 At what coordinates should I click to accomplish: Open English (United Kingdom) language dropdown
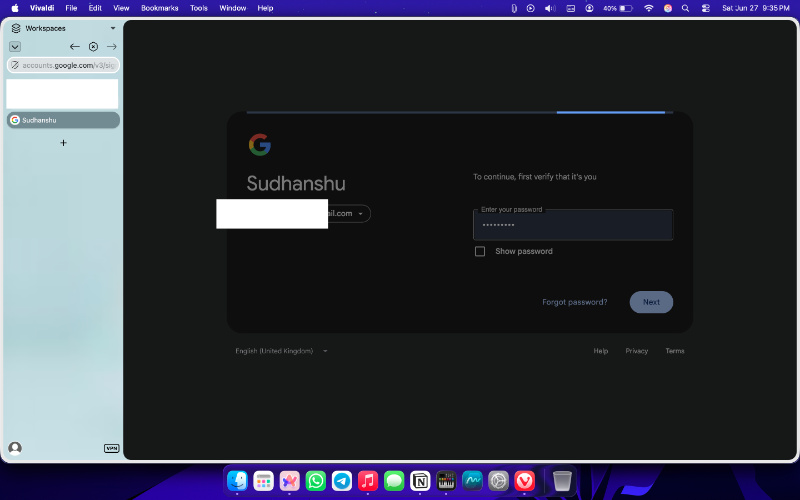coord(281,351)
